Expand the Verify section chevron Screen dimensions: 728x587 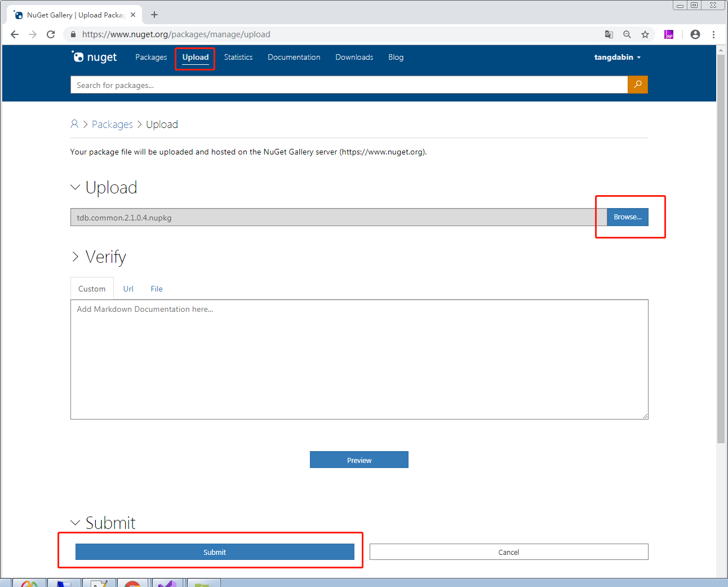75,257
